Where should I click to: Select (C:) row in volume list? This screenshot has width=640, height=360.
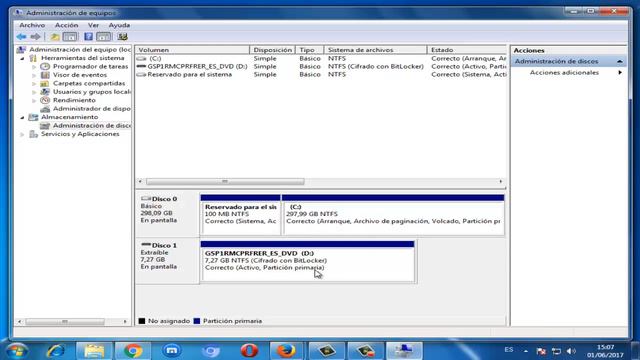click(321, 59)
